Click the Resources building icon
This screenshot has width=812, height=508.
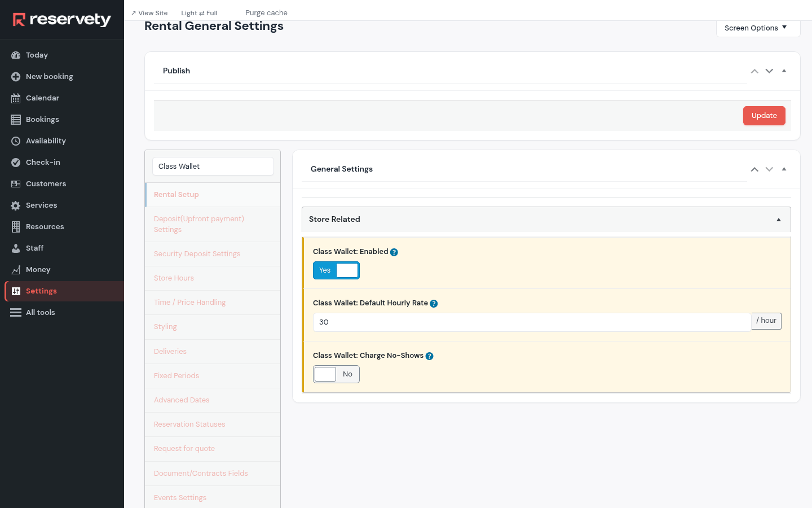click(x=16, y=227)
